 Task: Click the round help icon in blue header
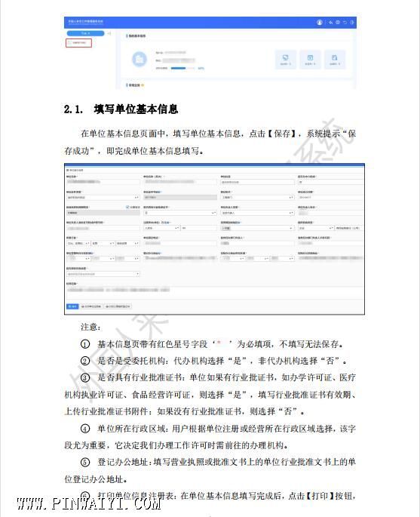[338, 23]
